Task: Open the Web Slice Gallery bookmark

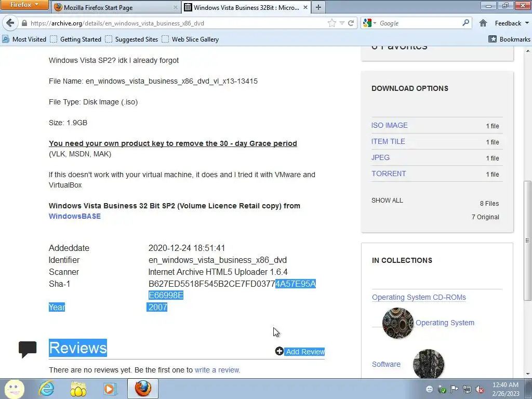Action: [x=190, y=39]
